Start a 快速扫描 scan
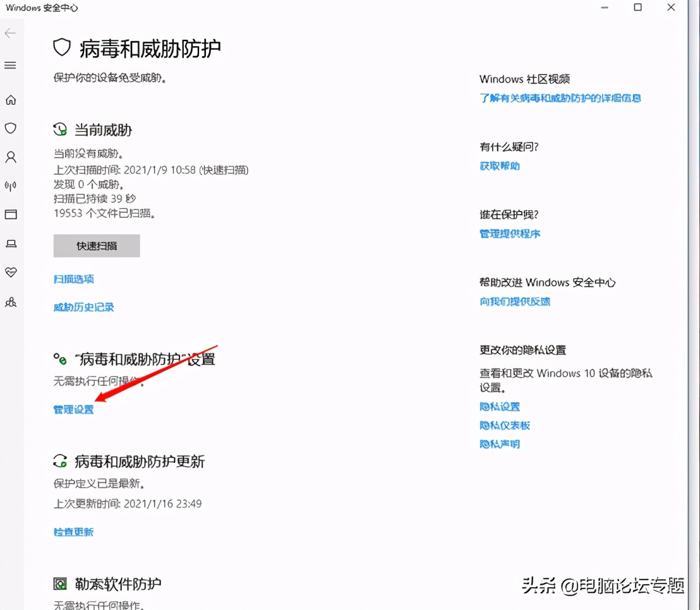The height and width of the screenshot is (610, 700). pyautogui.click(x=96, y=246)
